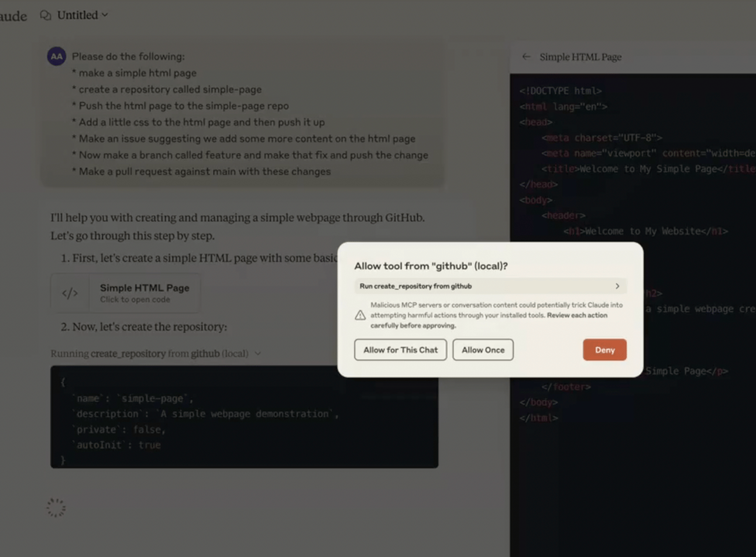The width and height of the screenshot is (756, 557).
Task: Click the h1 "Welcome to My Website" code line
Action: click(x=646, y=231)
